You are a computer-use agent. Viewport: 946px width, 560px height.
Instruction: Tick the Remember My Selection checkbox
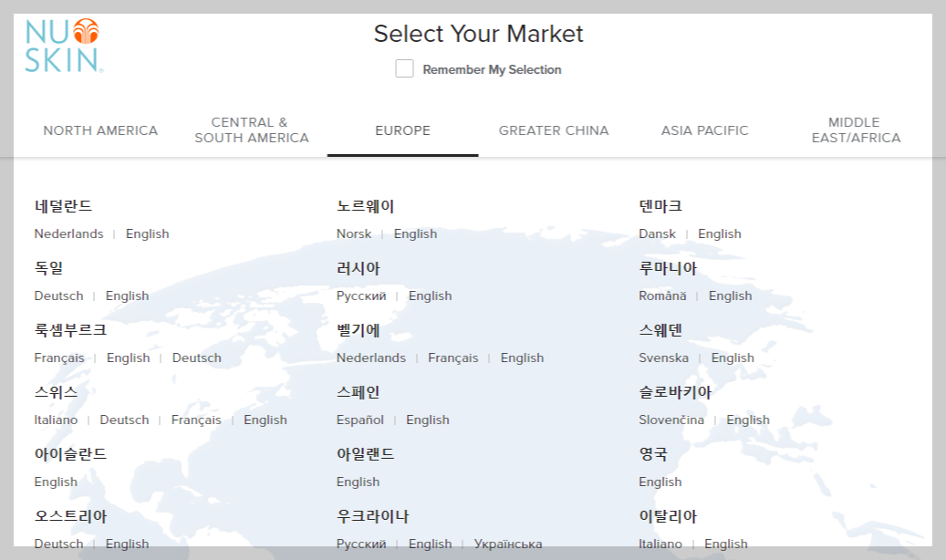tap(404, 68)
